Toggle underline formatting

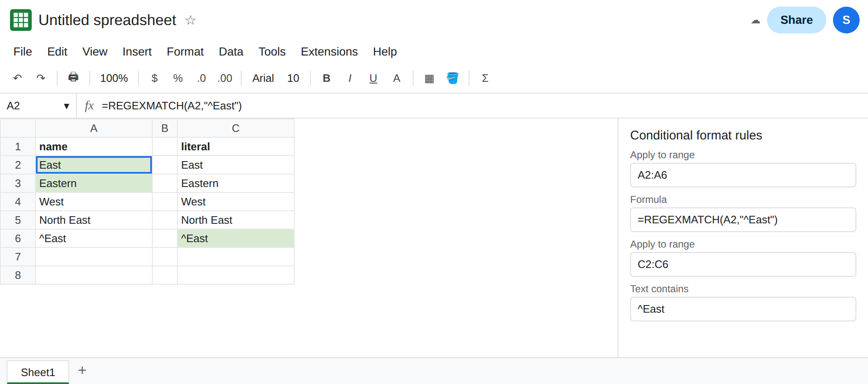tap(373, 78)
